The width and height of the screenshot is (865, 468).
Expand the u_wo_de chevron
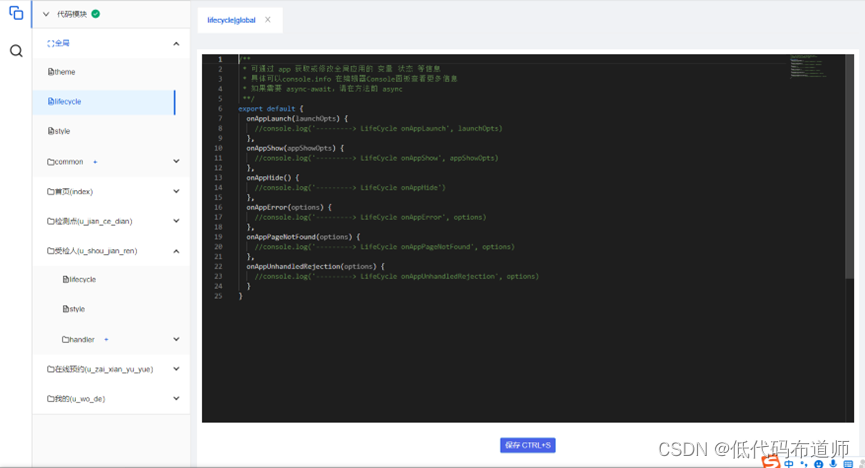(176, 398)
